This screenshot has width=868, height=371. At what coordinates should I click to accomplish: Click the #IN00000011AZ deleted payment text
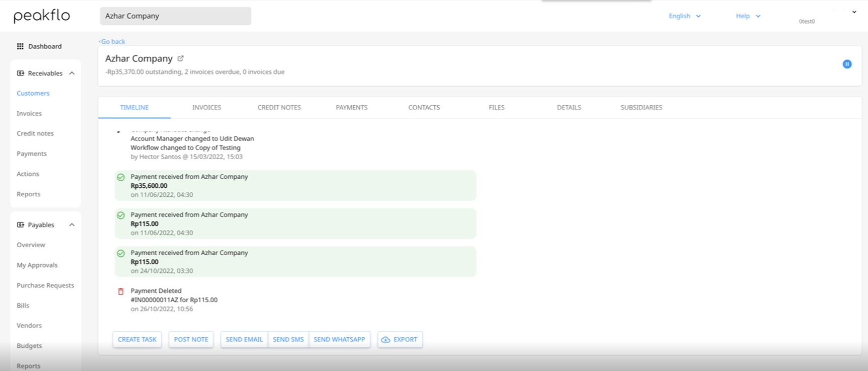coord(174,300)
